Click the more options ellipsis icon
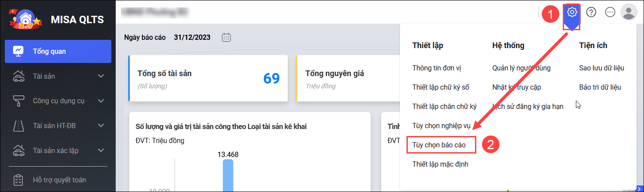Image resolution: width=644 pixels, height=192 pixels. tap(610, 12)
